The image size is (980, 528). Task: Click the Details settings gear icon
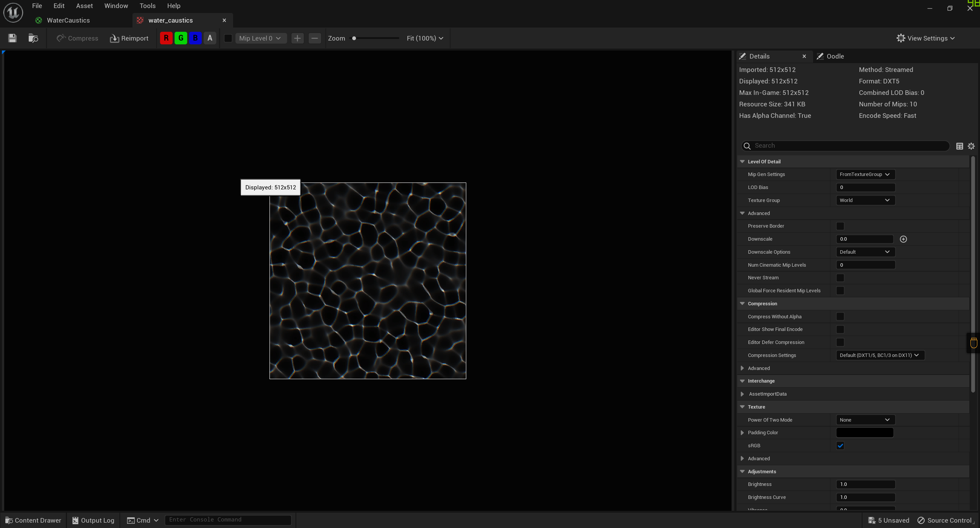click(x=971, y=146)
